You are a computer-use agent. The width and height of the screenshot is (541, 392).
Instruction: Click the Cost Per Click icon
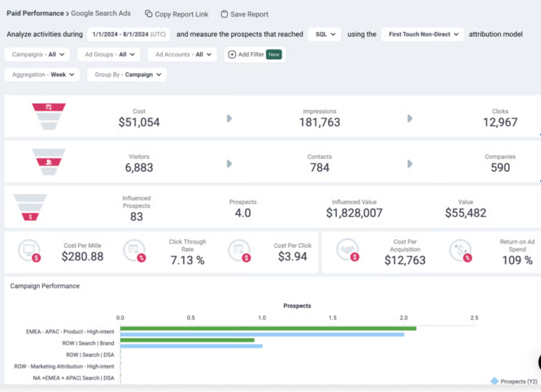pyautogui.click(x=240, y=252)
